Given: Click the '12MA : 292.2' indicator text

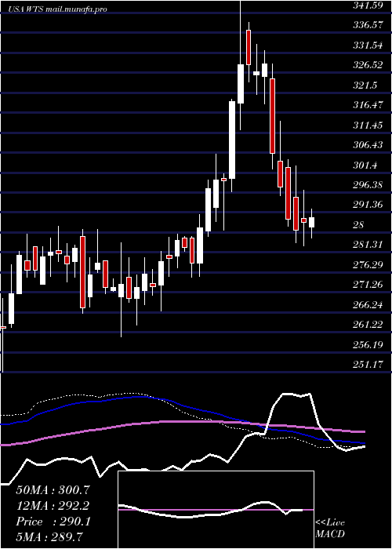Looking at the screenshot, I should (x=53, y=505).
